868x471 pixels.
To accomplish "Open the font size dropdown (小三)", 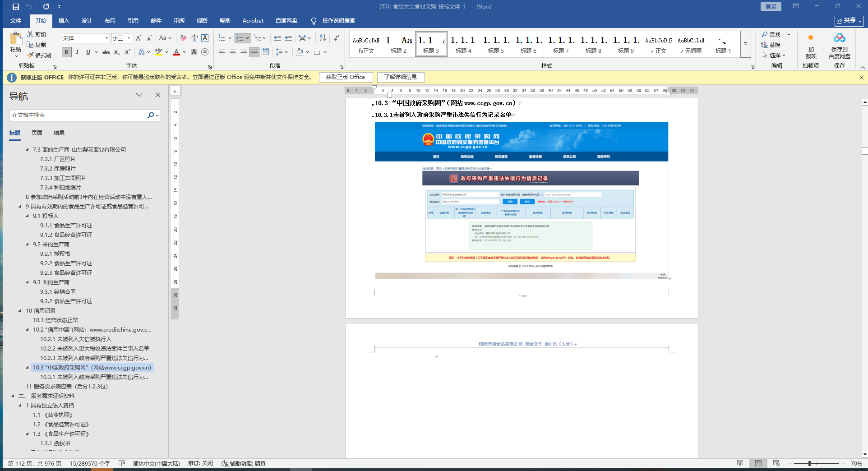I will coord(129,38).
